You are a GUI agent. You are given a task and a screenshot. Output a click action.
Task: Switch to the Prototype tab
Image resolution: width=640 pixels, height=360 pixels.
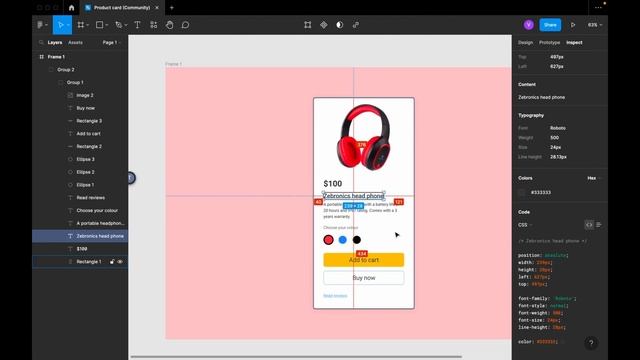point(549,42)
